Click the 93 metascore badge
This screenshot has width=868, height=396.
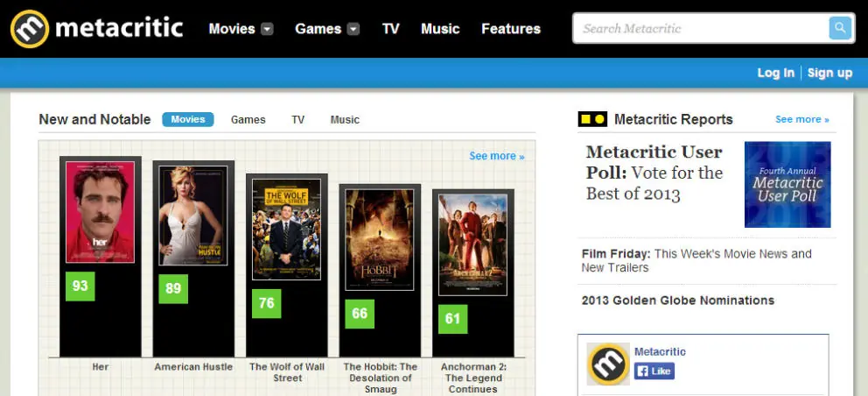pyautogui.click(x=80, y=286)
